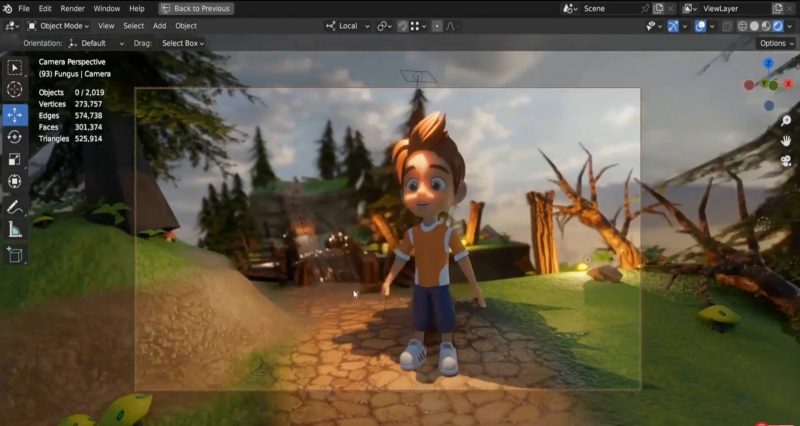Click the green Y axis gizmo
Screen dimensions: 800x426
(x=764, y=83)
